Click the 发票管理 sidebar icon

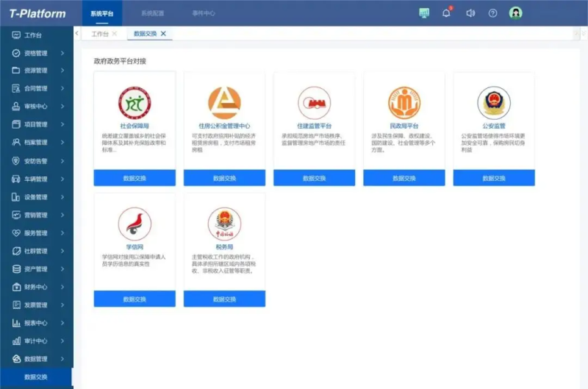pyautogui.click(x=16, y=305)
